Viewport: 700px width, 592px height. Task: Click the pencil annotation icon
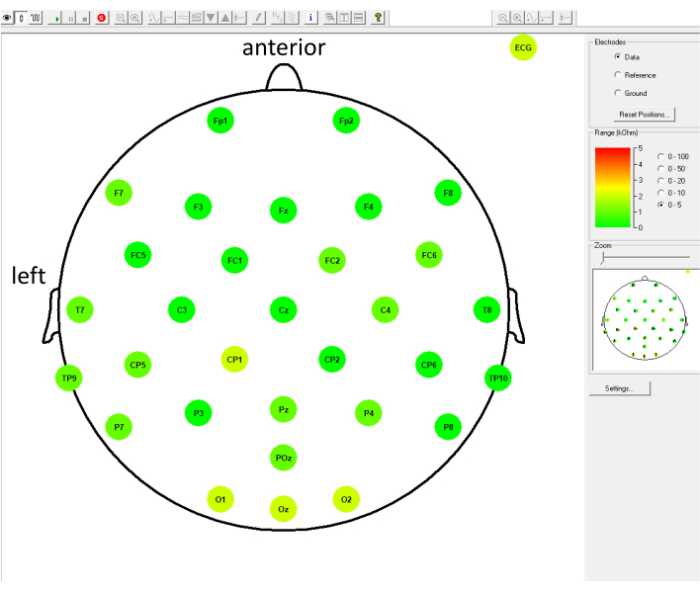pyautogui.click(x=258, y=18)
